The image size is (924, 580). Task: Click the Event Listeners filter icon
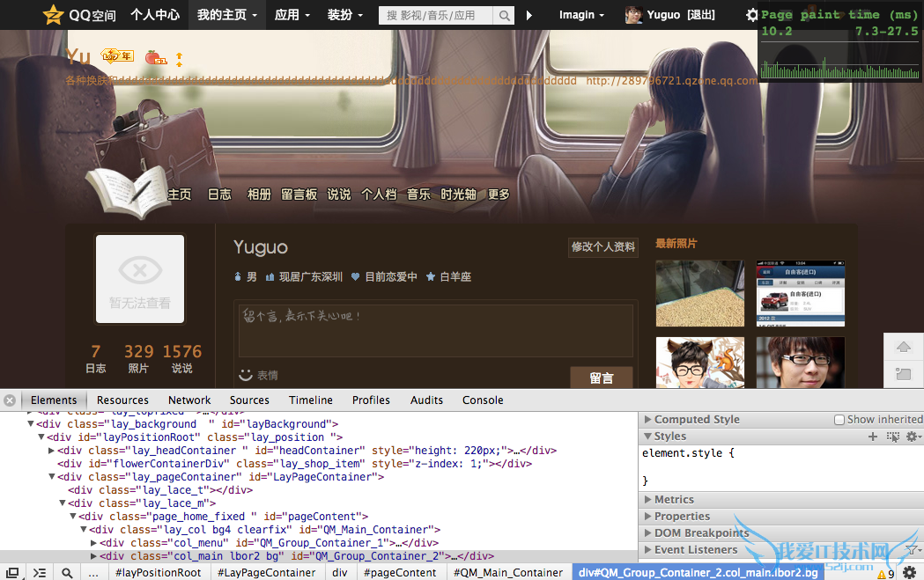pyautogui.click(x=912, y=550)
